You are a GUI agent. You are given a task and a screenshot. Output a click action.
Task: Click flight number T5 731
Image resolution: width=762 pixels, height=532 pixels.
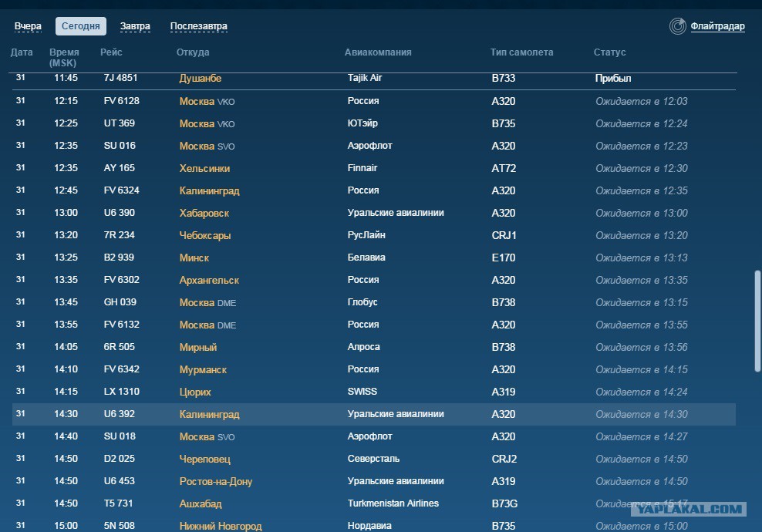[x=118, y=503]
